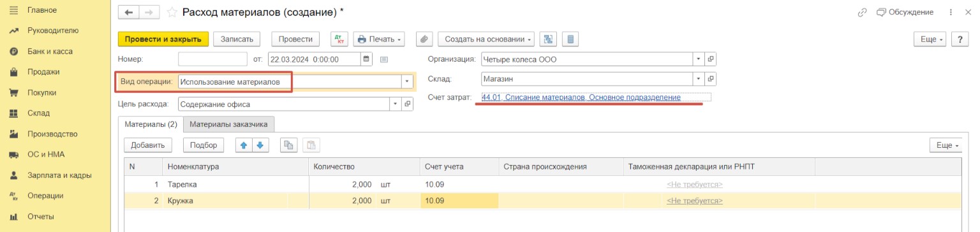Click the Подбор button
980x232 pixels.
pyautogui.click(x=204, y=145)
